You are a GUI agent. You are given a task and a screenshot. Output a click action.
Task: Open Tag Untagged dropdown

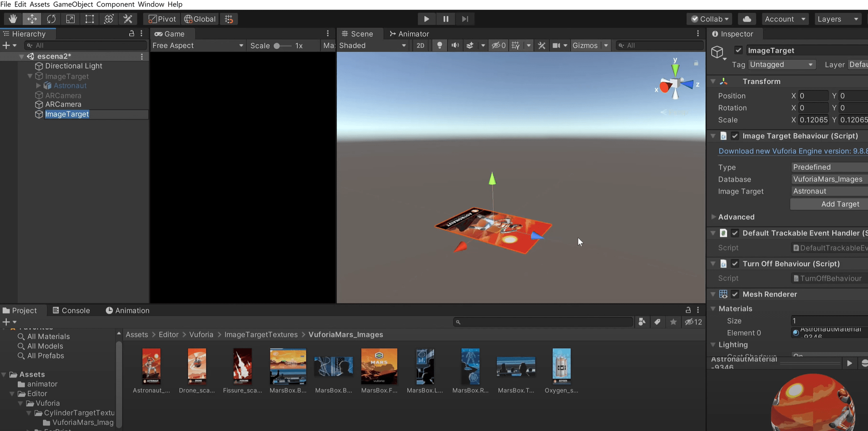(x=781, y=64)
